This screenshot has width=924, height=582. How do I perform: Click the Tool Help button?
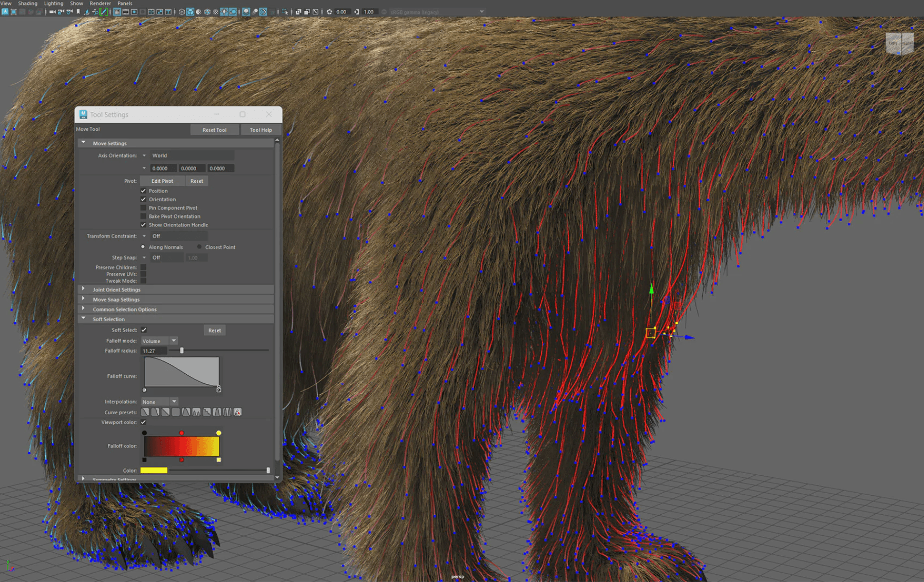pyautogui.click(x=261, y=130)
